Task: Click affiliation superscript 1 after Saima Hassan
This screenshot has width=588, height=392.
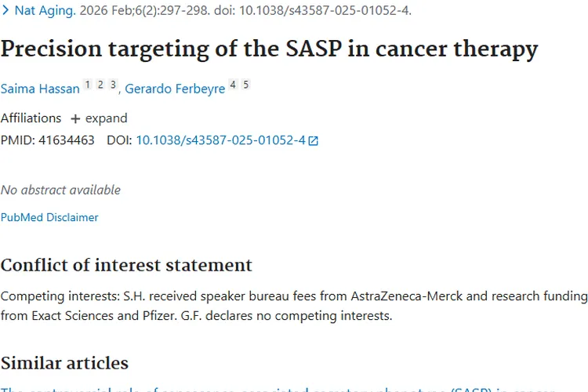Action: (88, 85)
